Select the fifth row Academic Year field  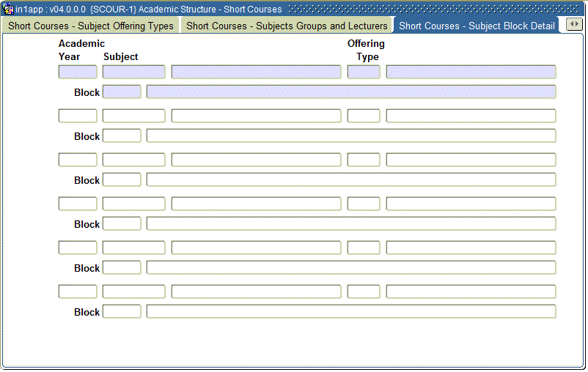coord(78,248)
